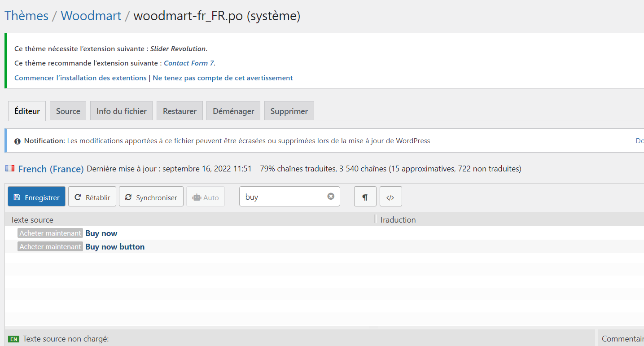Viewport: 644px width, 346px height.
Task: Click the Rétablir revert button
Action: pyautogui.click(x=92, y=197)
